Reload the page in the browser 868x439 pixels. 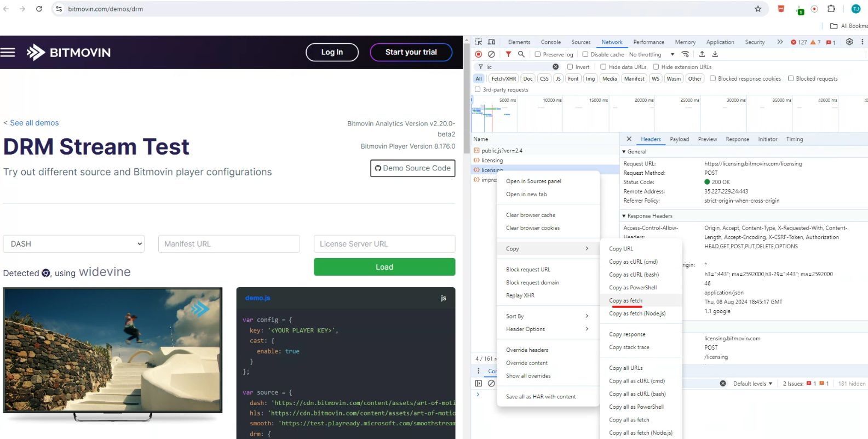point(39,9)
